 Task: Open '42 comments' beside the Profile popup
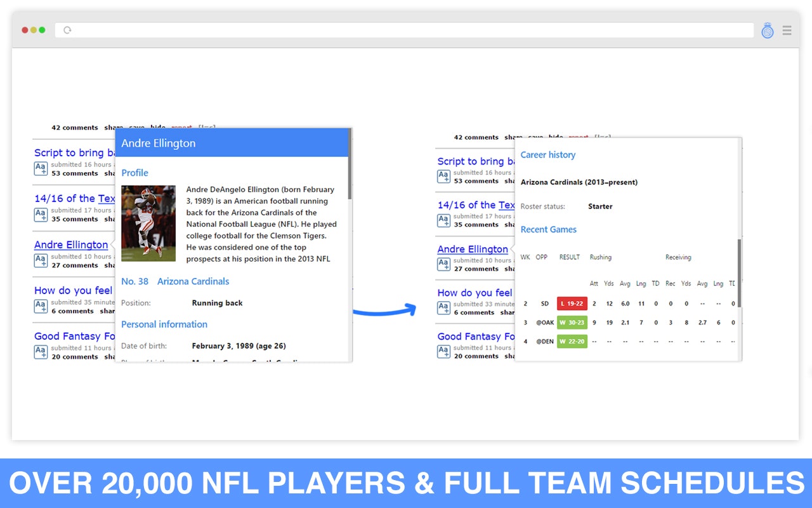75,128
